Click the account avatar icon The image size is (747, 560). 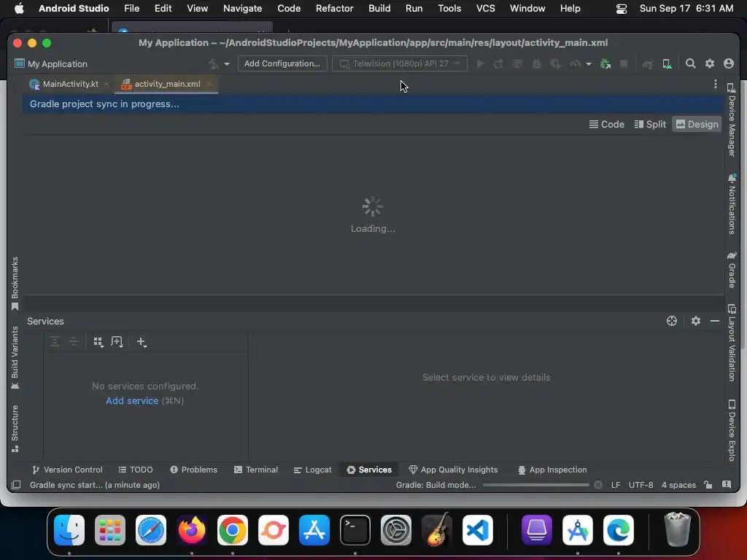[729, 63]
